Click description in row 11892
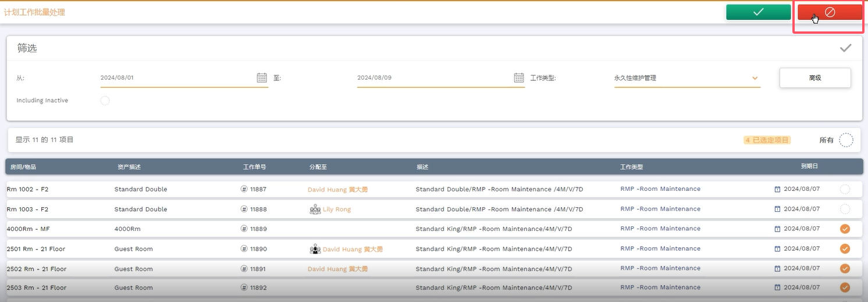 494,287
